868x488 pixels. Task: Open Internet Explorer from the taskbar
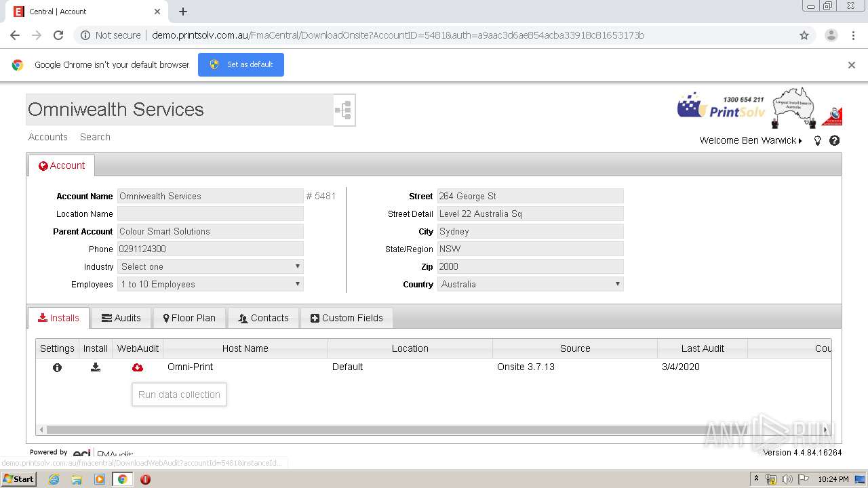tap(54, 479)
